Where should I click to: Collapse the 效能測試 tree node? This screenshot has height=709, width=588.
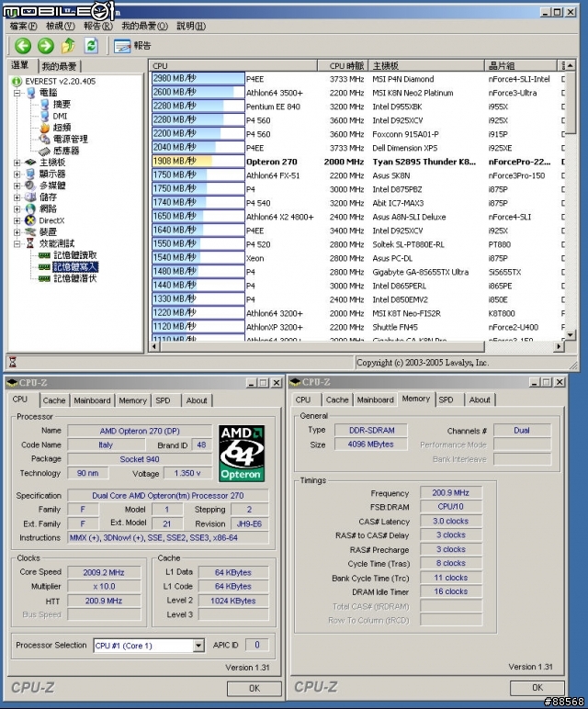click(x=17, y=244)
